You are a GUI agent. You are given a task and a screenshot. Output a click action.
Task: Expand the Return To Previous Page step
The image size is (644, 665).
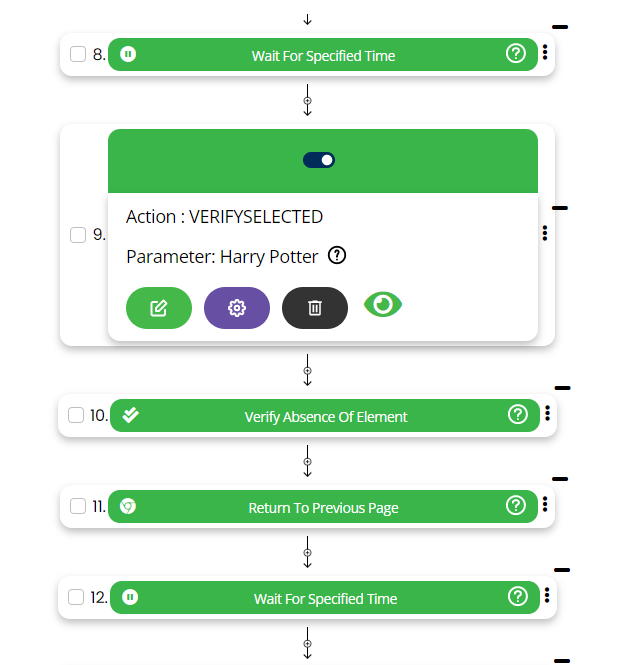[323, 508]
